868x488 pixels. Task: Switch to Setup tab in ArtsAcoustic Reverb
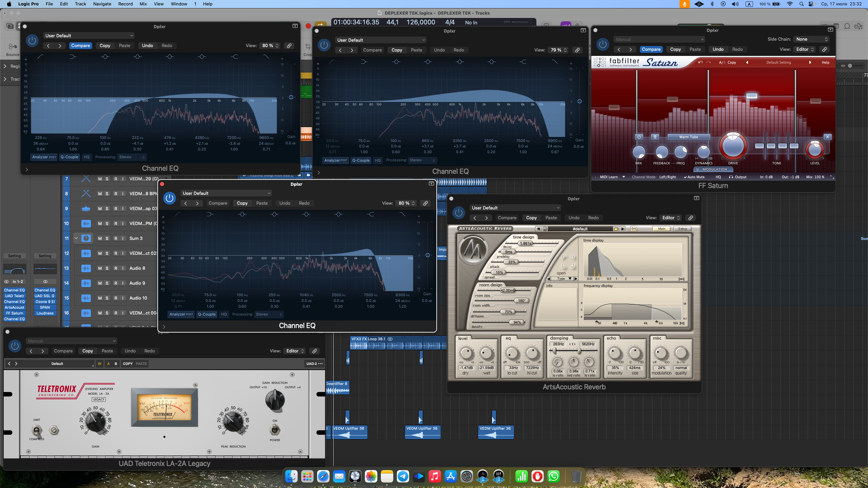coord(682,229)
